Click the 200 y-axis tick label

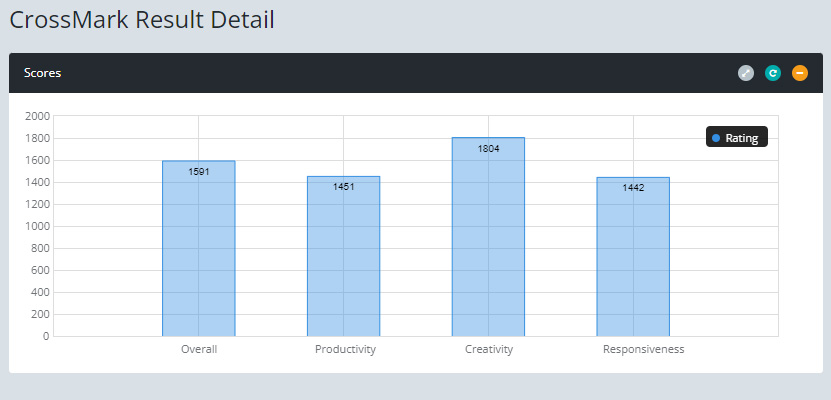(x=40, y=315)
